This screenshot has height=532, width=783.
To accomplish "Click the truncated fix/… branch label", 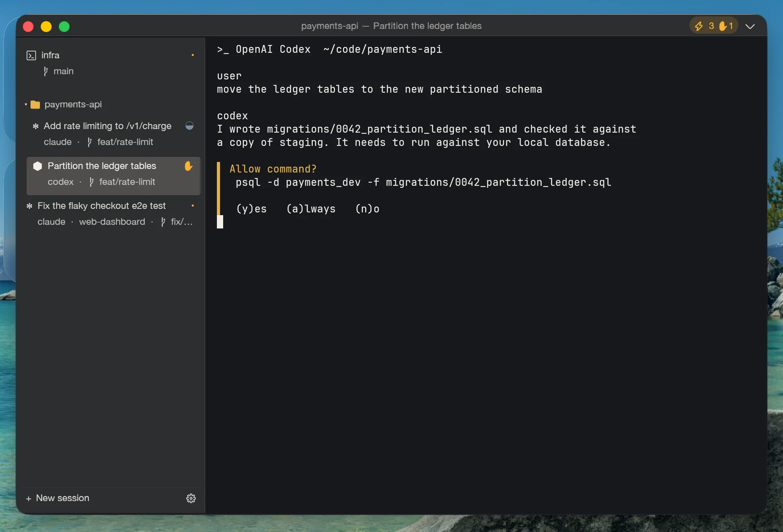I will point(182,222).
